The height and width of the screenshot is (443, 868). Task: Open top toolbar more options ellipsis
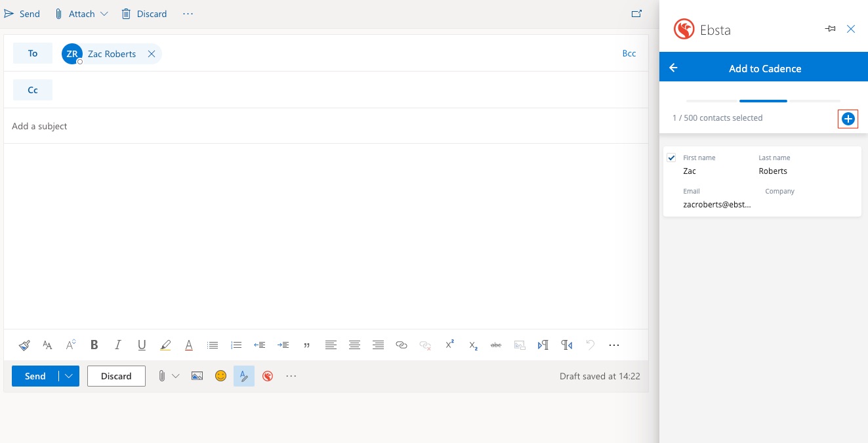(188, 14)
